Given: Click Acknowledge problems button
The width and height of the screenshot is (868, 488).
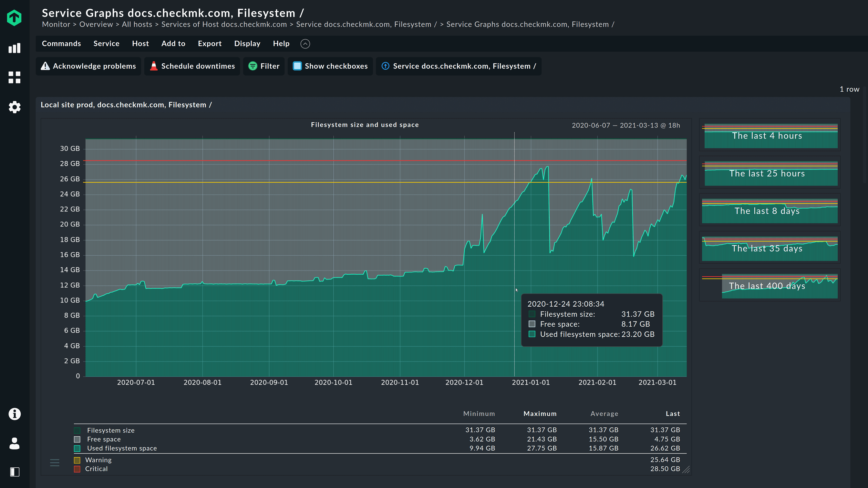Looking at the screenshot, I should [x=88, y=66].
